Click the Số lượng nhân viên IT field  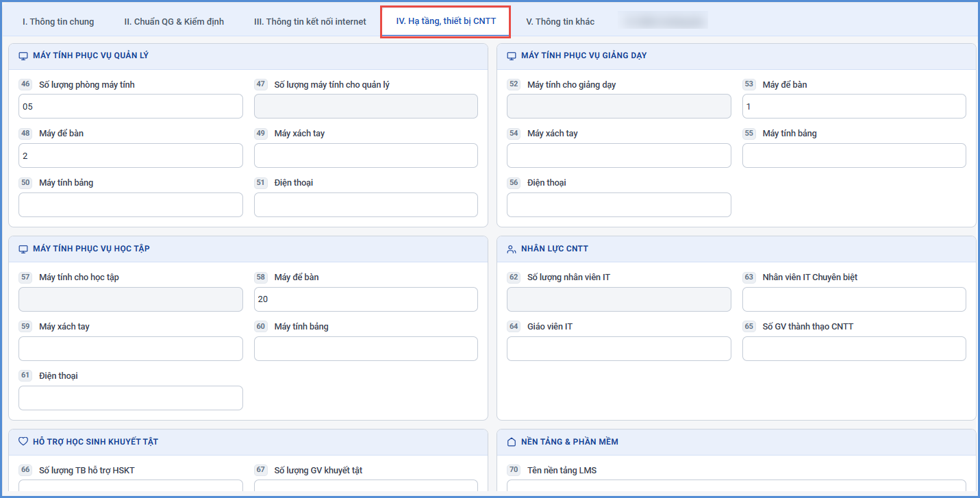point(619,299)
